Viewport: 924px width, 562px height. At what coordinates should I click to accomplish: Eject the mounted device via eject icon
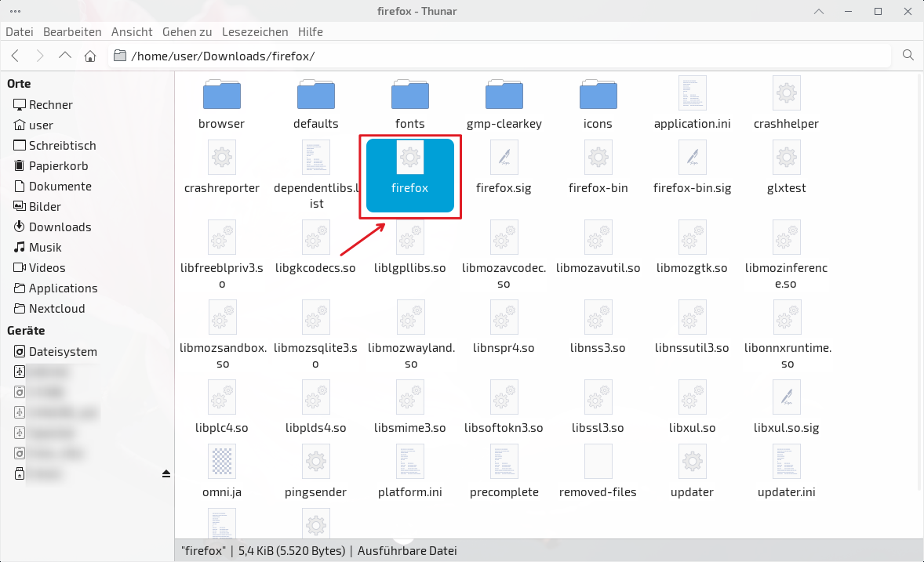[166, 474]
